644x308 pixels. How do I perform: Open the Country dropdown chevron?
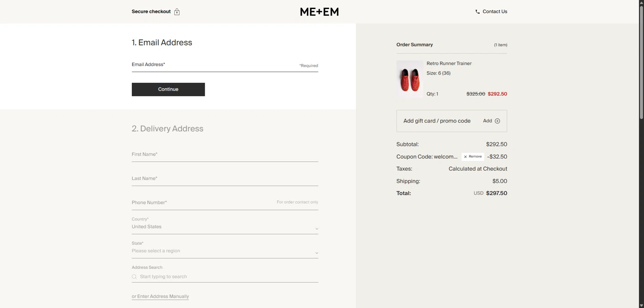coord(316,229)
